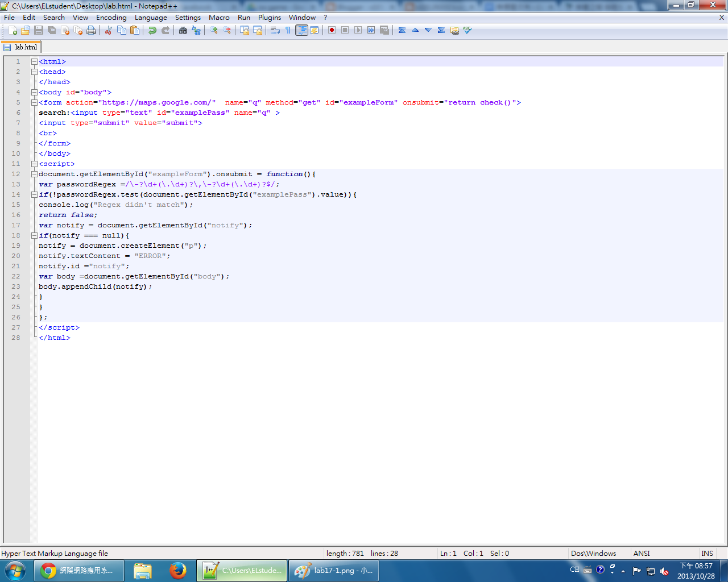Run macro multiple times icon

371,30
